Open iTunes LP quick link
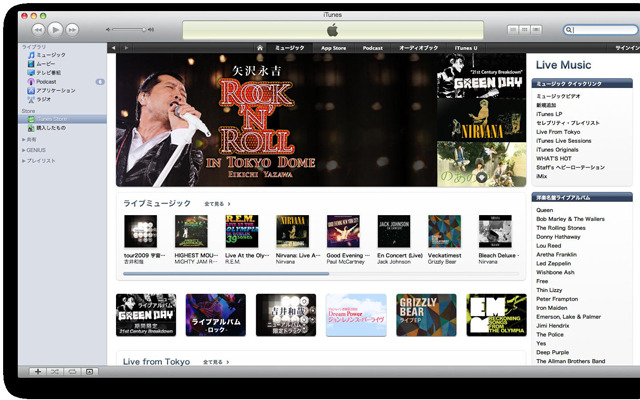 (549, 114)
